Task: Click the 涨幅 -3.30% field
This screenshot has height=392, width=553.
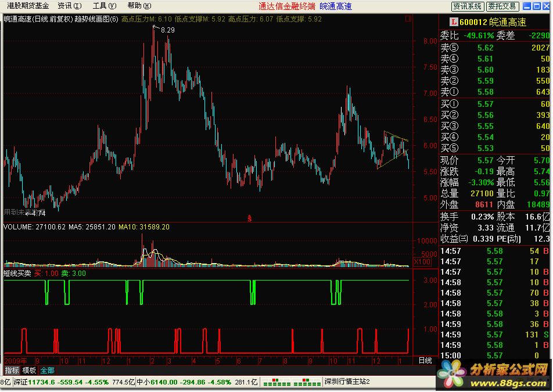Action: tap(467, 182)
